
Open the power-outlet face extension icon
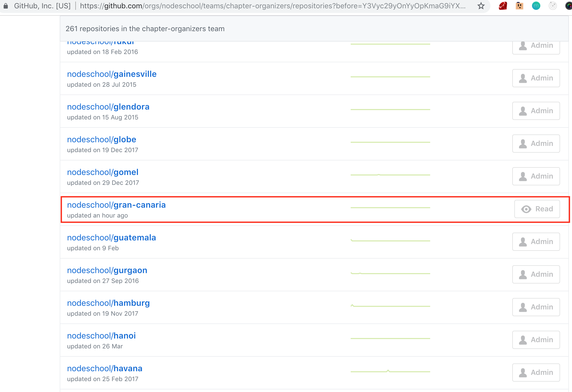pyautogui.click(x=520, y=6)
